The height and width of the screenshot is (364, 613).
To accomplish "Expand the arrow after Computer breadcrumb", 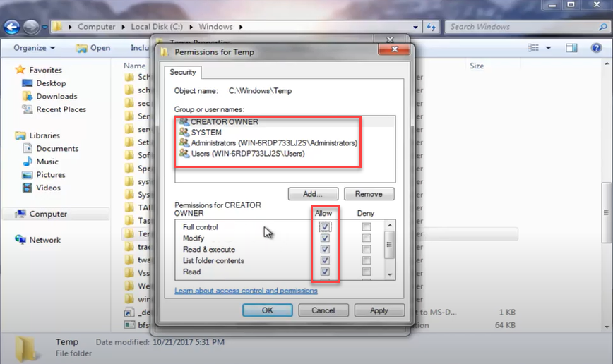I will (x=123, y=27).
